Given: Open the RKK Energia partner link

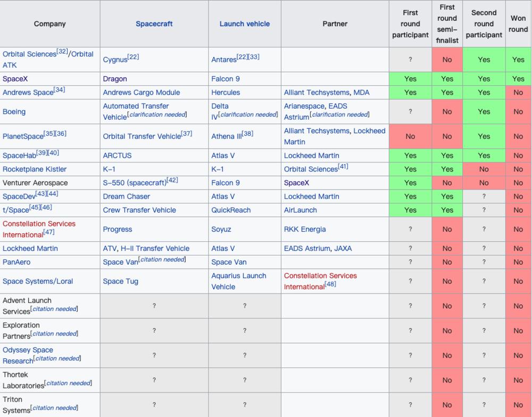Looking at the screenshot, I should click(305, 230).
